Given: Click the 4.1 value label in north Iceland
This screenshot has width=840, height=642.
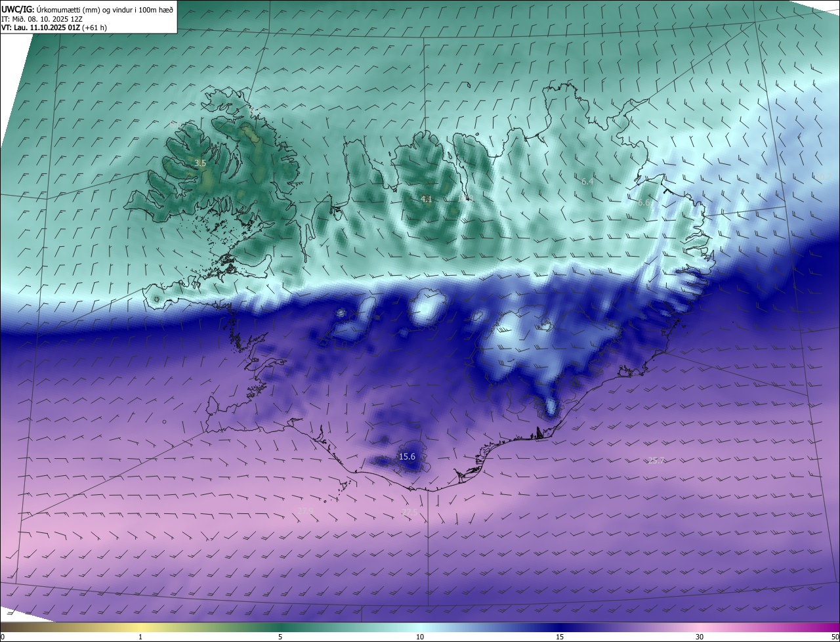Looking at the screenshot, I should coord(427,199).
